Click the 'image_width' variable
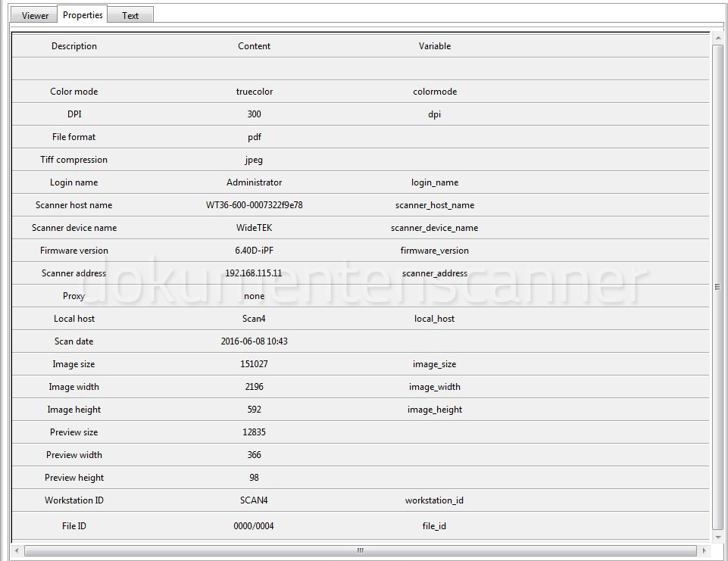728x561 pixels. pos(435,387)
